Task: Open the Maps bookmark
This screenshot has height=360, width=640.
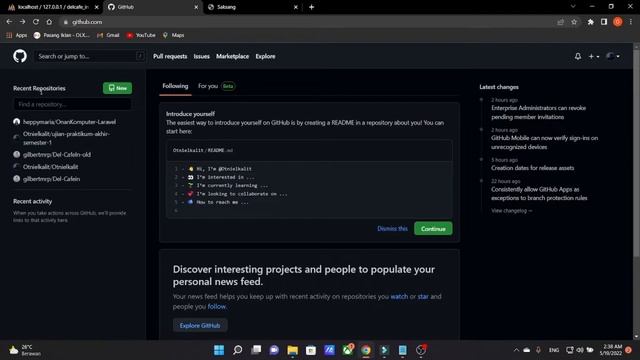Action: point(173,36)
